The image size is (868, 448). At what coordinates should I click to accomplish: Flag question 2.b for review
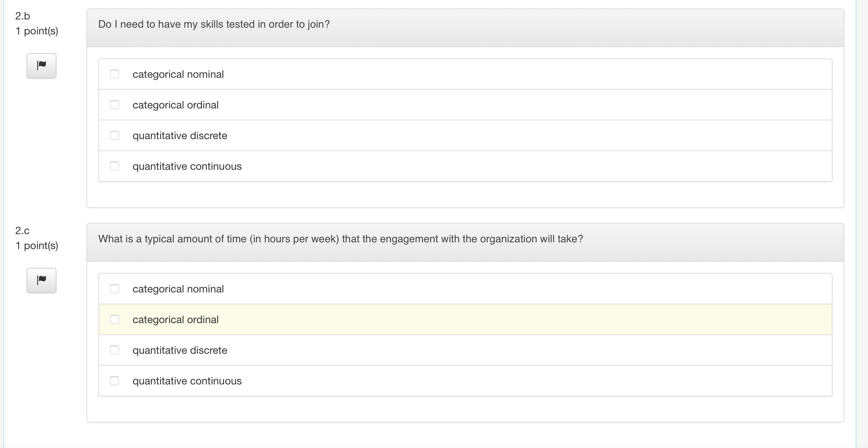coord(42,66)
